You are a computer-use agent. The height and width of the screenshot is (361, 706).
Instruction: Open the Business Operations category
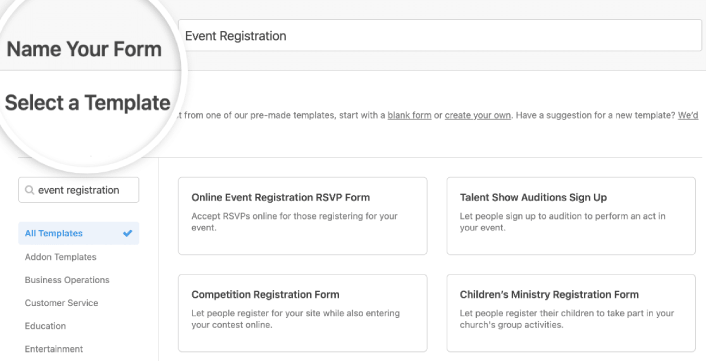pos(67,280)
